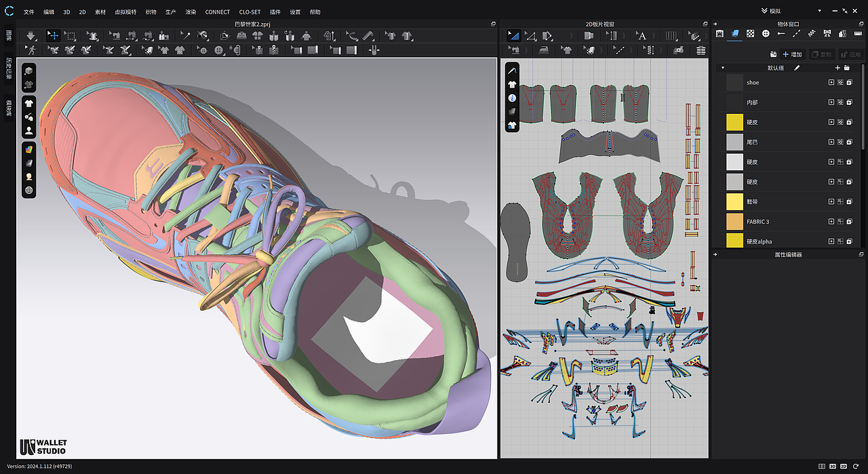Screen dimensions: 868x474
Task: Click the running avatar animation icon
Action: [31, 50]
